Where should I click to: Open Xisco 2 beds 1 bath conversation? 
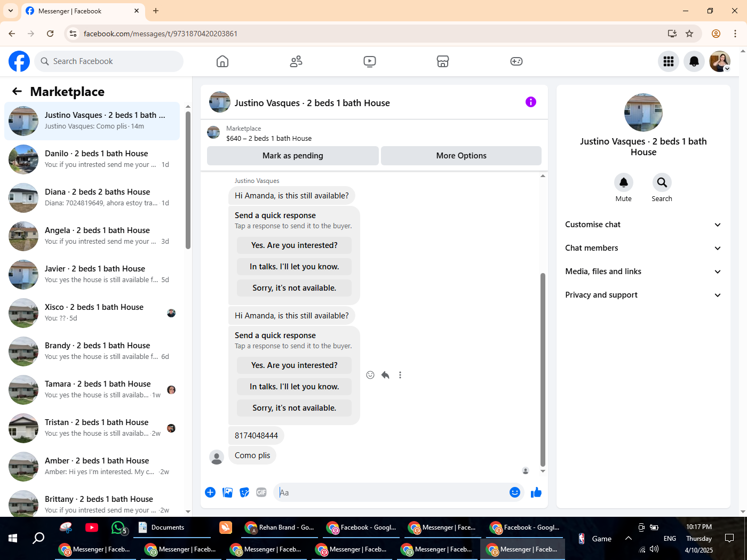92,313
